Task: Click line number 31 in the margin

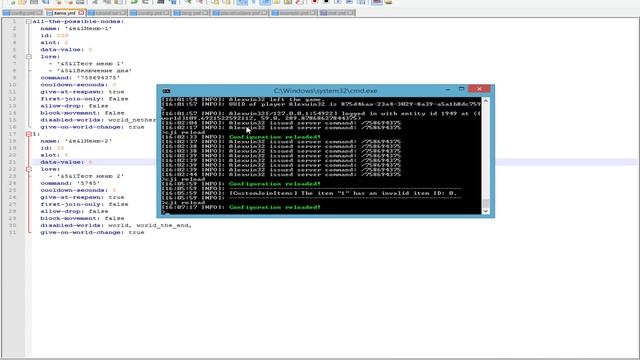Action: pos(12,232)
